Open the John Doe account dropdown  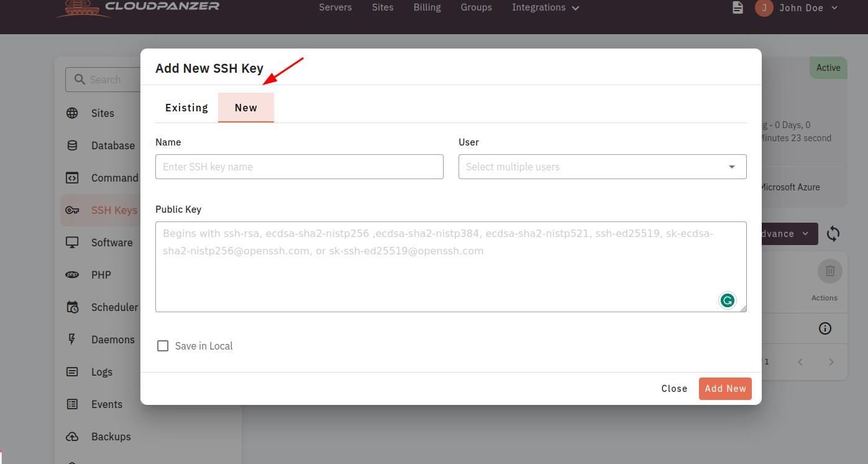810,8
